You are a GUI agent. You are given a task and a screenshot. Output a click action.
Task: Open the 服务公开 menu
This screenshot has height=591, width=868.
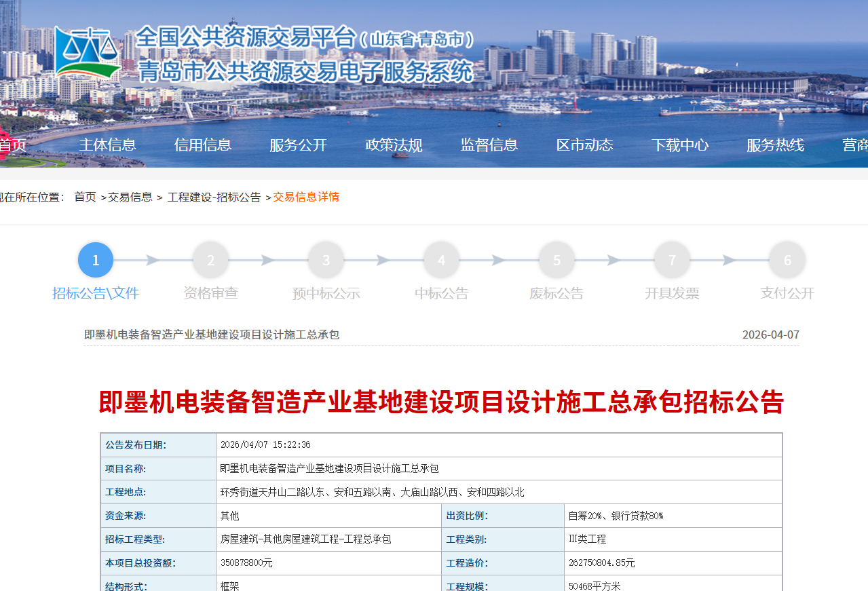(299, 145)
